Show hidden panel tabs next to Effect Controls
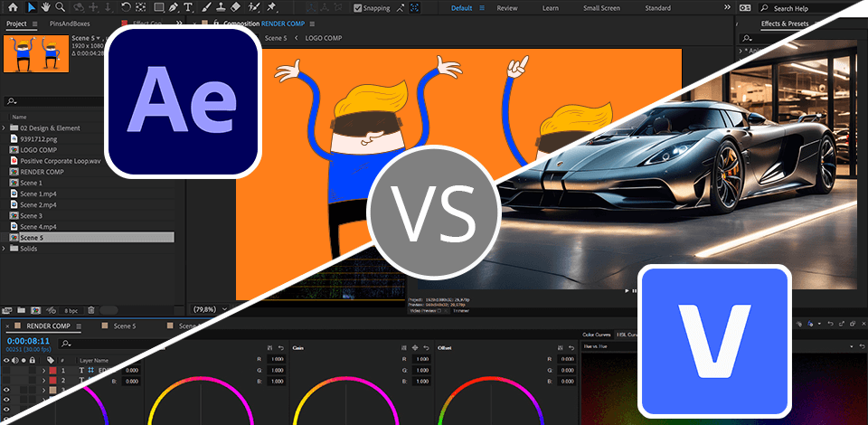Viewport: 868px width, 425px height. point(179,24)
